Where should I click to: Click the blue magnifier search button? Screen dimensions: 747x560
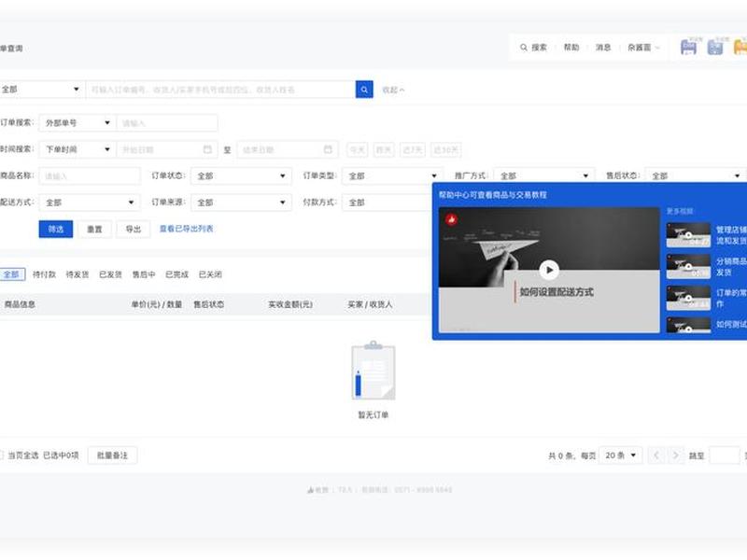(x=364, y=90)
